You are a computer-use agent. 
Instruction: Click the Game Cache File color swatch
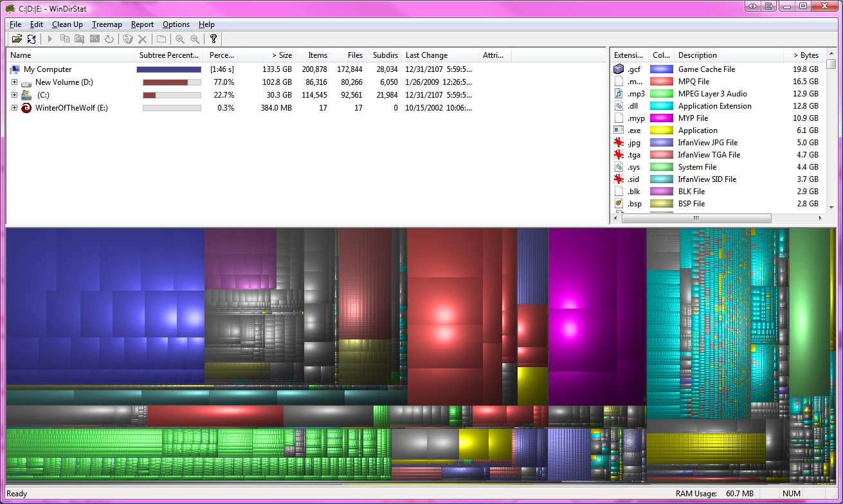(x=661, y=69)
